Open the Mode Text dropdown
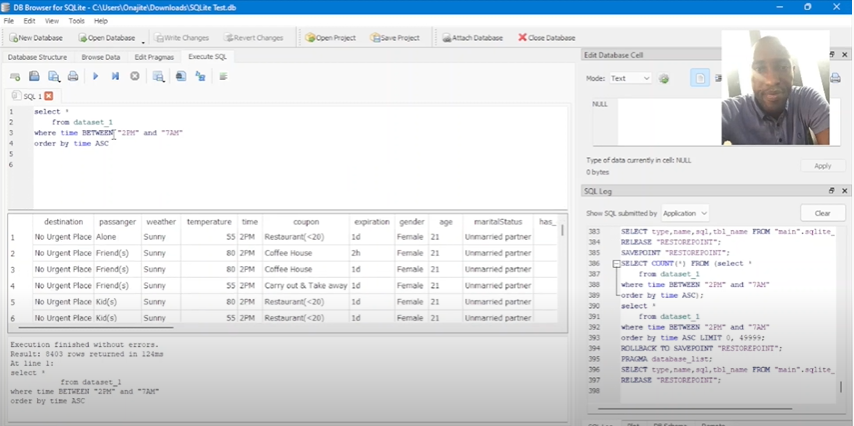This screenshot has width=854, height=426. pyautogui.click(x=630, y=78)
